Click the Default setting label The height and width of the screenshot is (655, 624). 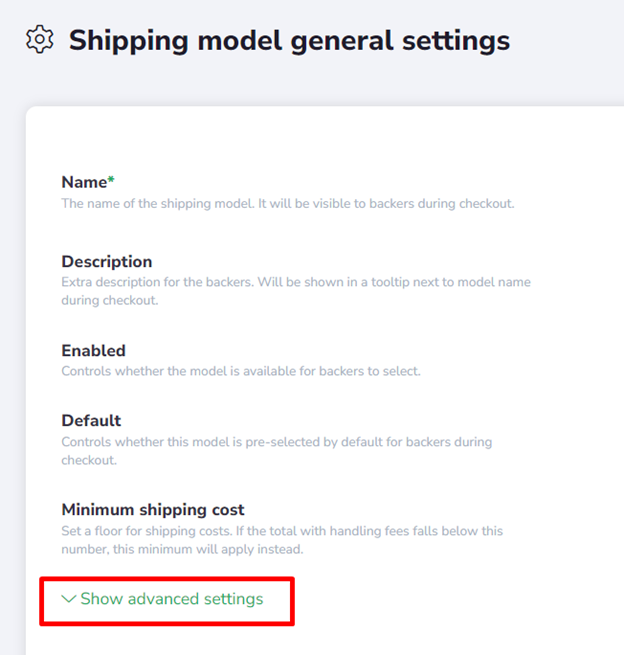coord(91,421)
